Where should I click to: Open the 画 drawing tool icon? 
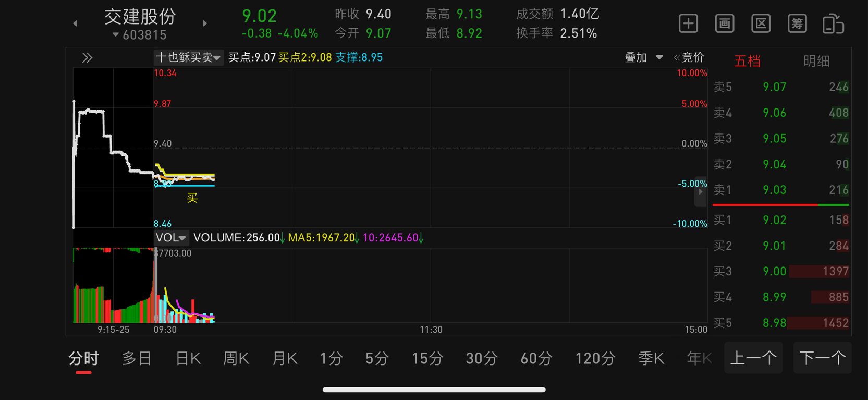725,23
